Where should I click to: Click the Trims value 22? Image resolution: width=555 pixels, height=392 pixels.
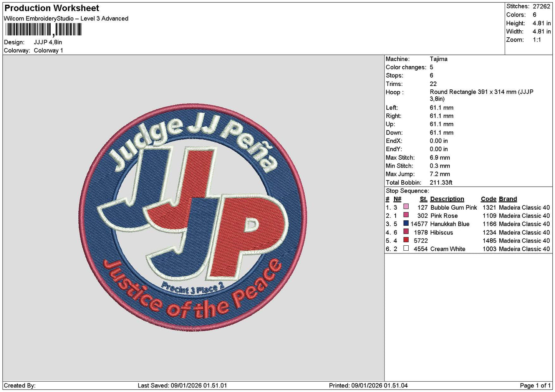point(433,84)
